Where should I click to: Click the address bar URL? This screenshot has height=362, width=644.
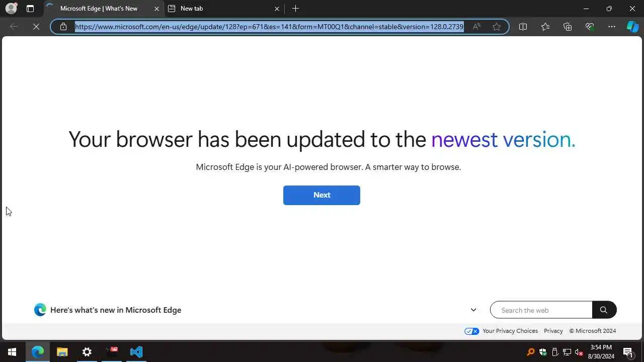(269, 27)
